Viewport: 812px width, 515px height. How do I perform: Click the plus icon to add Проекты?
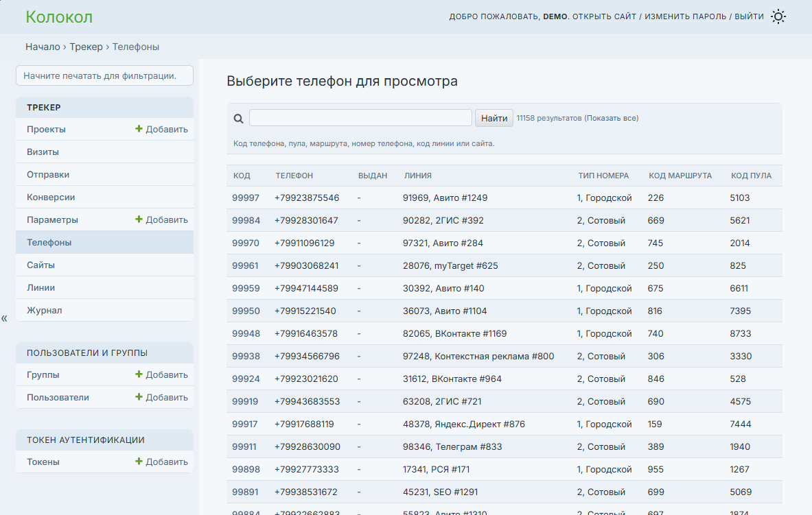(138, 129)
